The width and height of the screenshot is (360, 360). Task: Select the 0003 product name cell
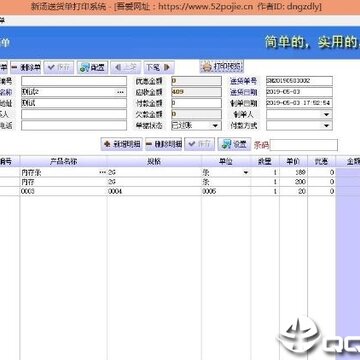point(63,191)
